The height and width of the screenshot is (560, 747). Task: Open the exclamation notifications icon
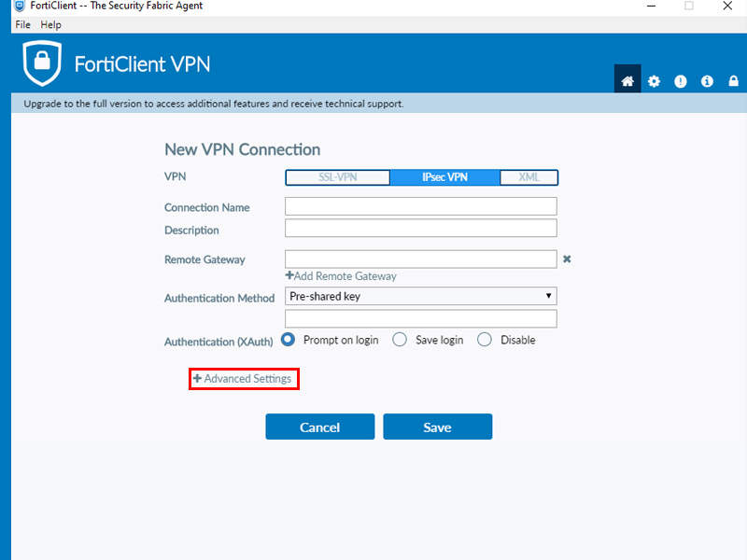[x=681, y=81]
